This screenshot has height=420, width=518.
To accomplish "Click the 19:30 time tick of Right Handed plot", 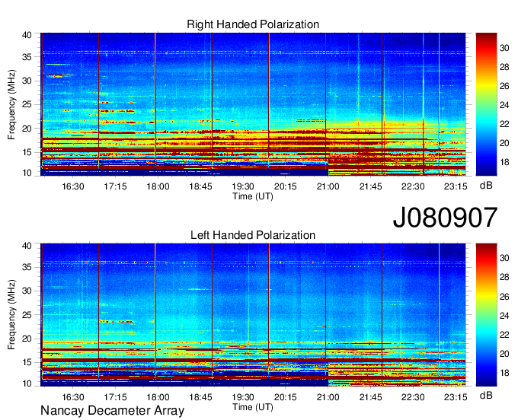I will 243,186.
